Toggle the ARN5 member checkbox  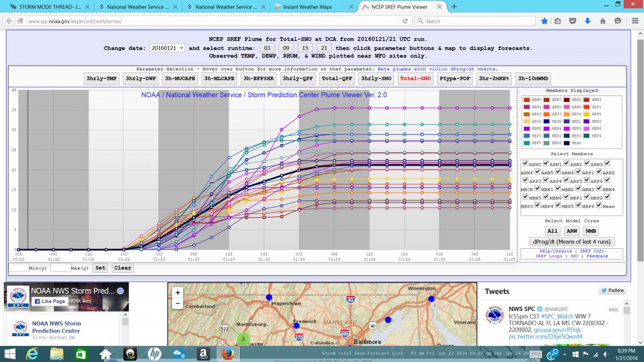click(x=537, y=171)
